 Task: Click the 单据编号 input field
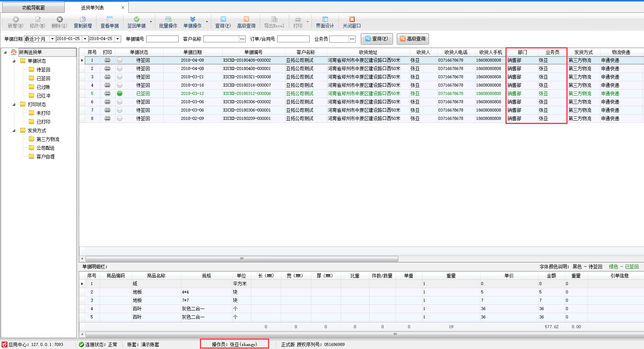click(162, 39)
